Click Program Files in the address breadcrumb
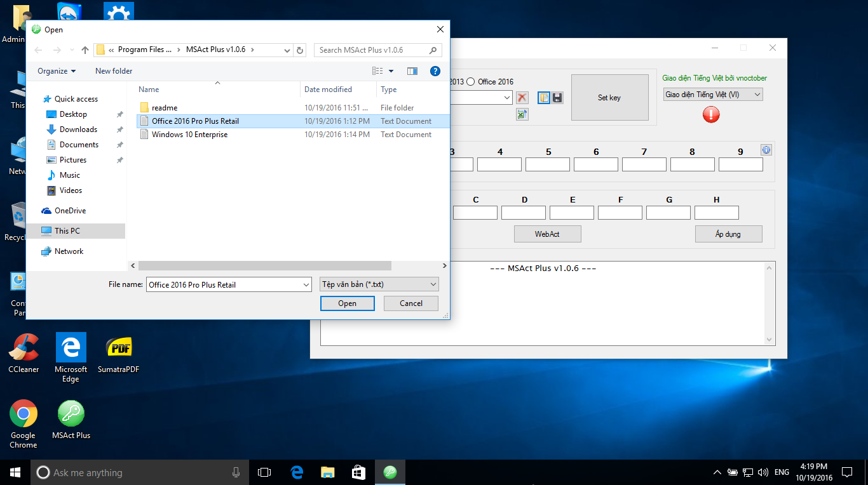Image resolution: width=868 pixels, height=485 pixels. coord(145,50)
